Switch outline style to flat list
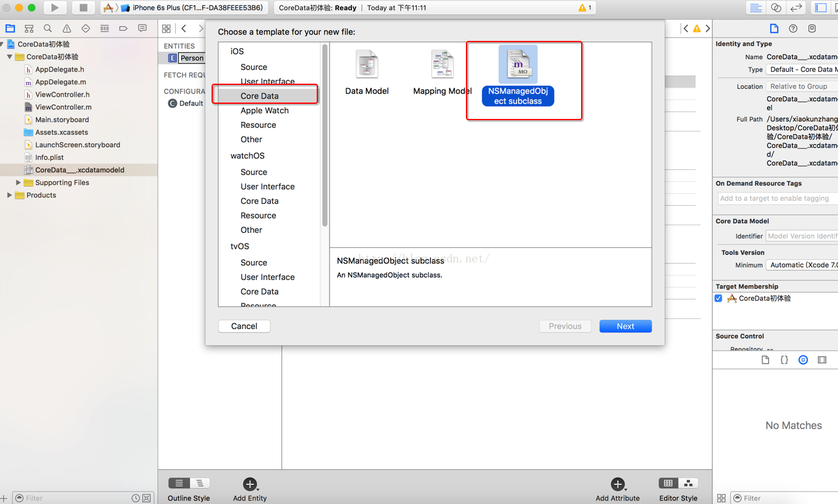The width and height of the screenshot is (838, 504). [179, 483]
